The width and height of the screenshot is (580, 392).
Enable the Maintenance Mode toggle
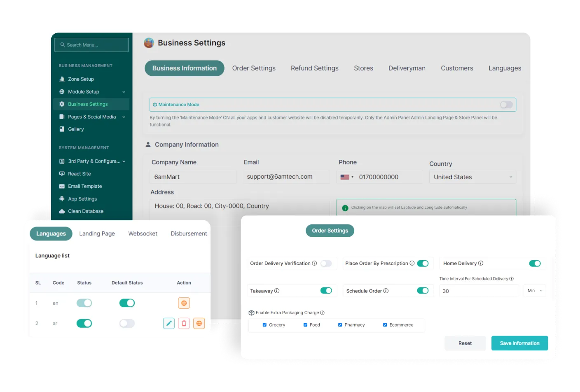pos(506,105)
